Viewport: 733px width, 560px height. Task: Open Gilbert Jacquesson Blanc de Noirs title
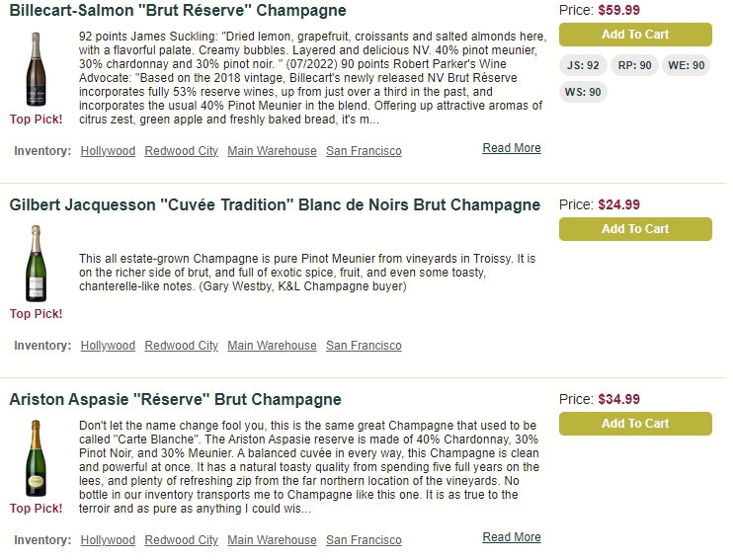tap(275, 204)
